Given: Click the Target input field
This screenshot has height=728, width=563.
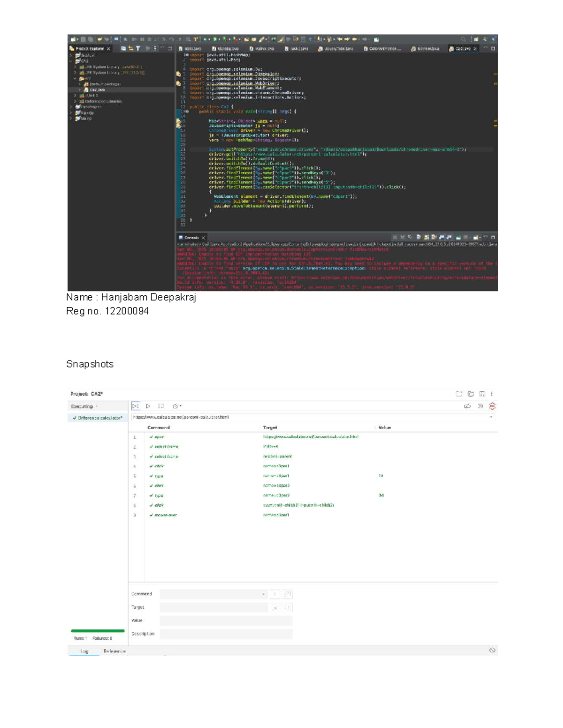Looking at the screenshot, I should (x=213, y=608).
